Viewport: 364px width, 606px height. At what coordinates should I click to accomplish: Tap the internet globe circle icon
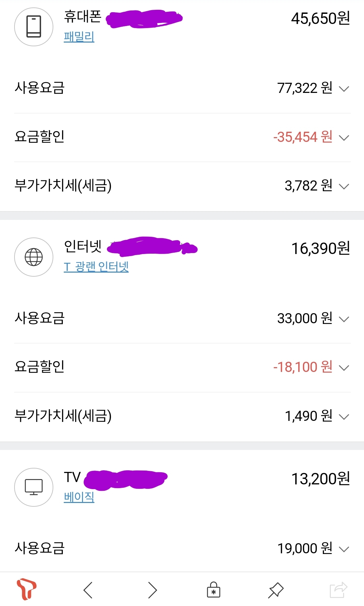click(x=34, y=257)
